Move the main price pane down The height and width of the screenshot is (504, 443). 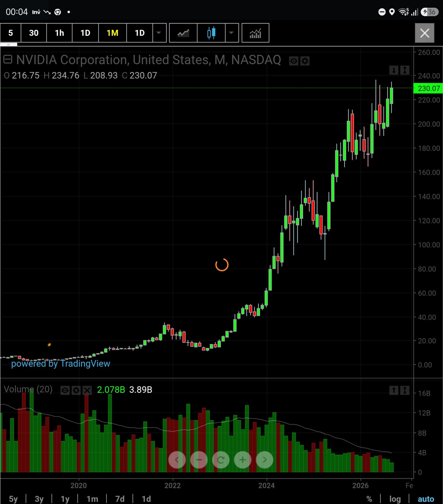tap(394, 70)
